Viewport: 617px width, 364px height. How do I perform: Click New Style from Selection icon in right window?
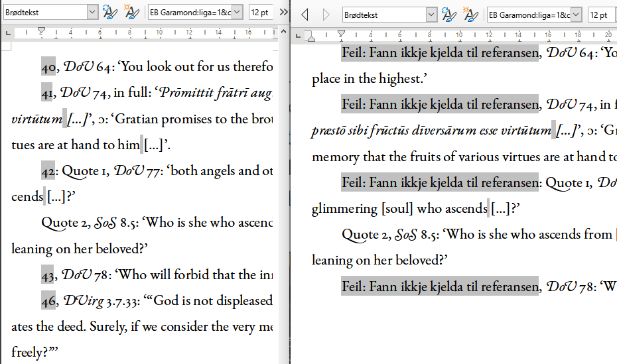(470, 15)
